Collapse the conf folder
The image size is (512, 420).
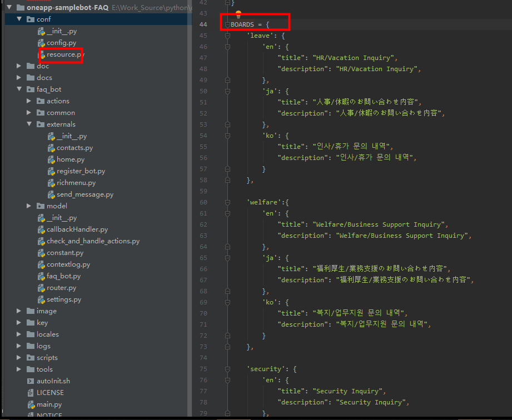pyautogui.click(x=18, y=19)
